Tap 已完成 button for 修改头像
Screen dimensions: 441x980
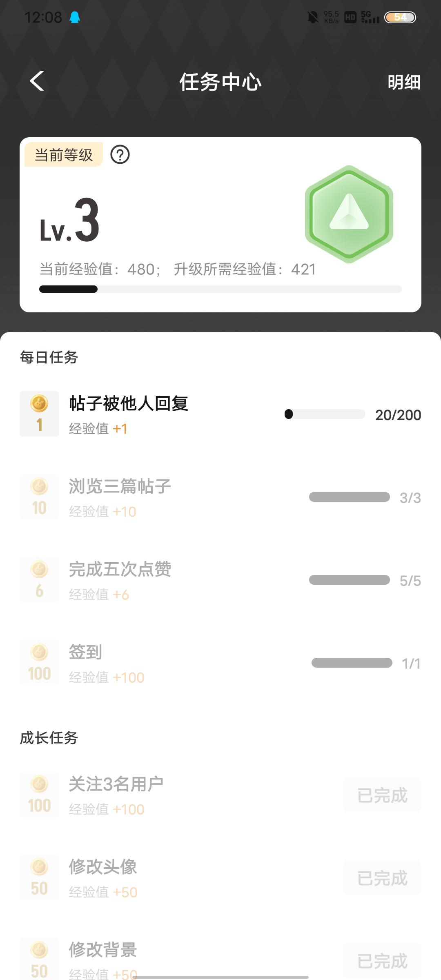(x=382, y=878)
